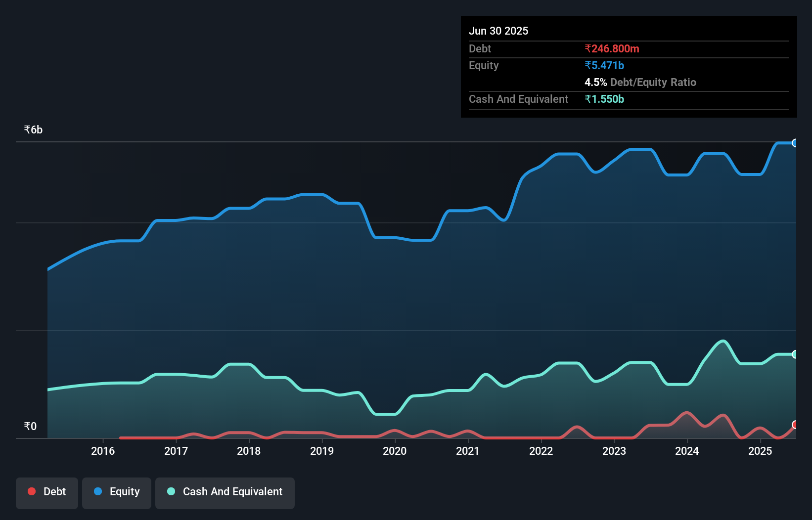Screen dimensions: 812x520
Task: Toggle the Debt series visibility
Action: (47, 492)
